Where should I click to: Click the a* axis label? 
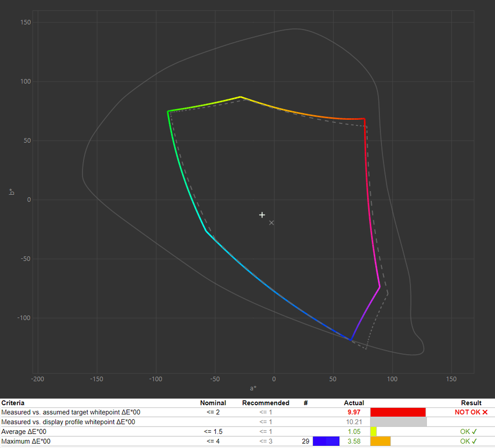point(253,388)
